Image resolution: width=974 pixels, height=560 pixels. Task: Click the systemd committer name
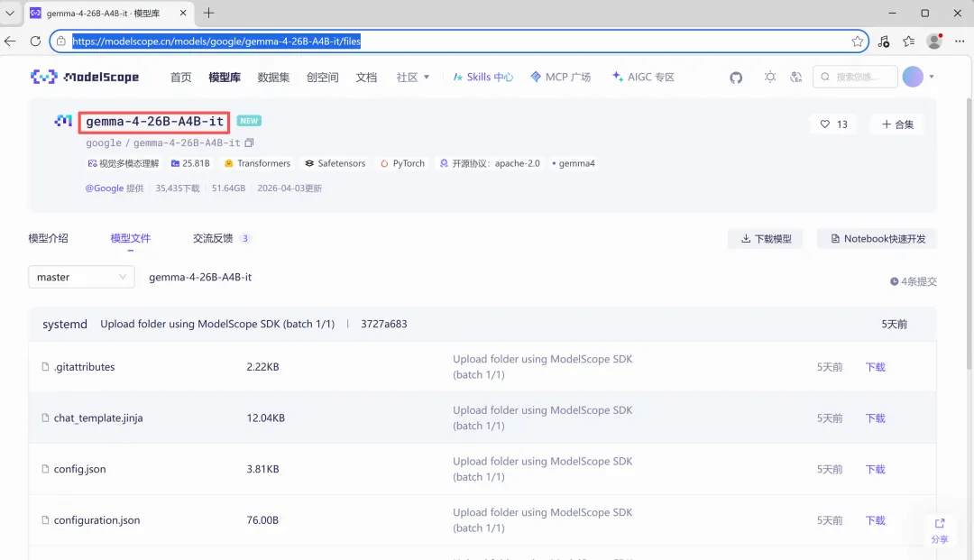coord(65,324)
